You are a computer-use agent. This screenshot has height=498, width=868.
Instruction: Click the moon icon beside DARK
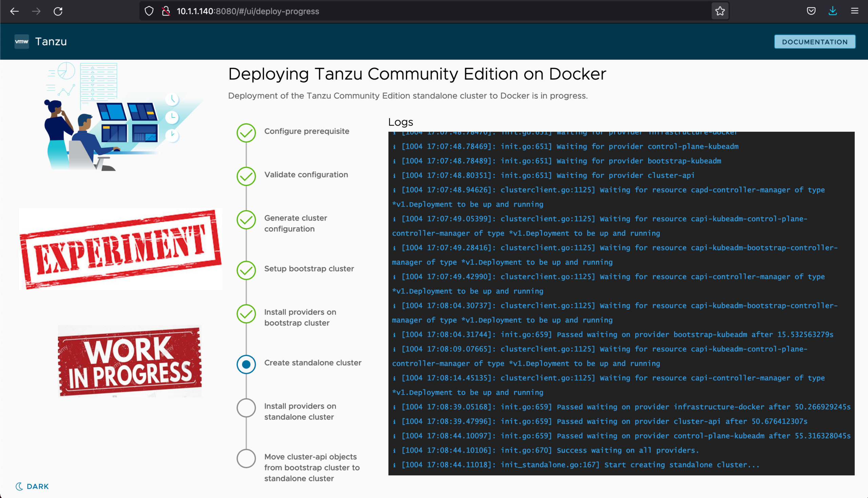19,486
